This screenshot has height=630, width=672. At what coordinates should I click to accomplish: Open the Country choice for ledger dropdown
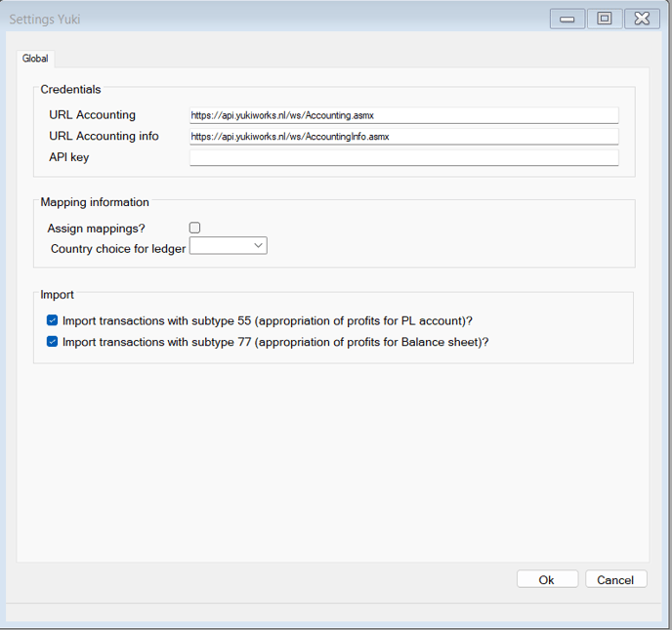click(228, 245)
